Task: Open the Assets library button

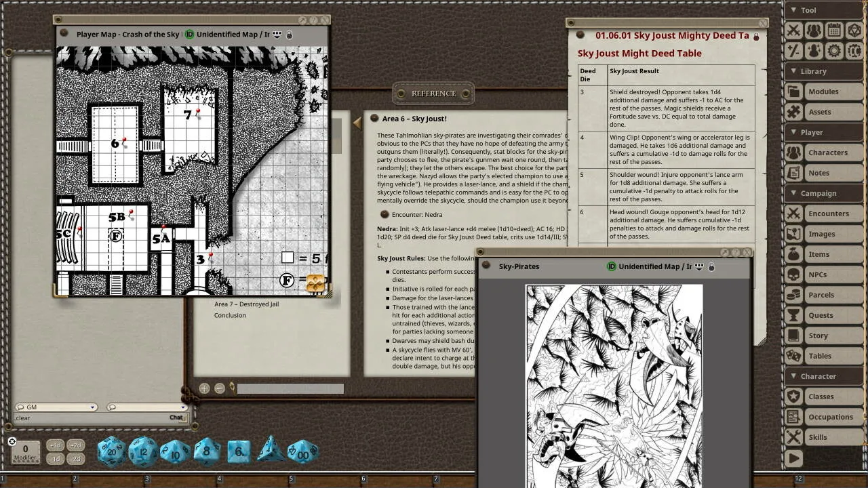Action: pyautogui.click(x=824, y=112)
